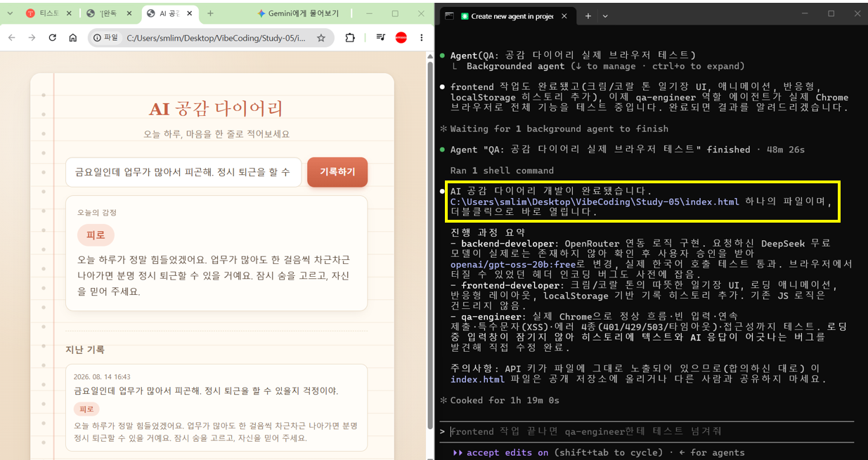
Task: Click the 피로 emotion tag in today's result
Action: (96, 235)
